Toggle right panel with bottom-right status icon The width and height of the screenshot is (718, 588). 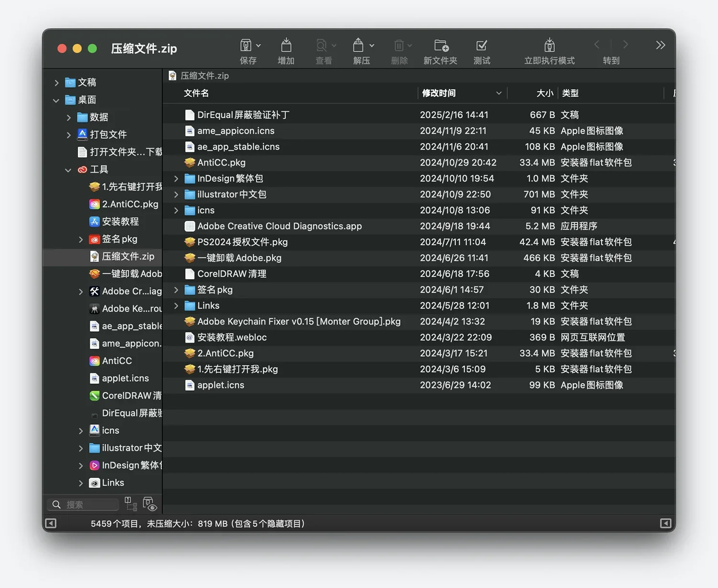click(x=665, y=523)
